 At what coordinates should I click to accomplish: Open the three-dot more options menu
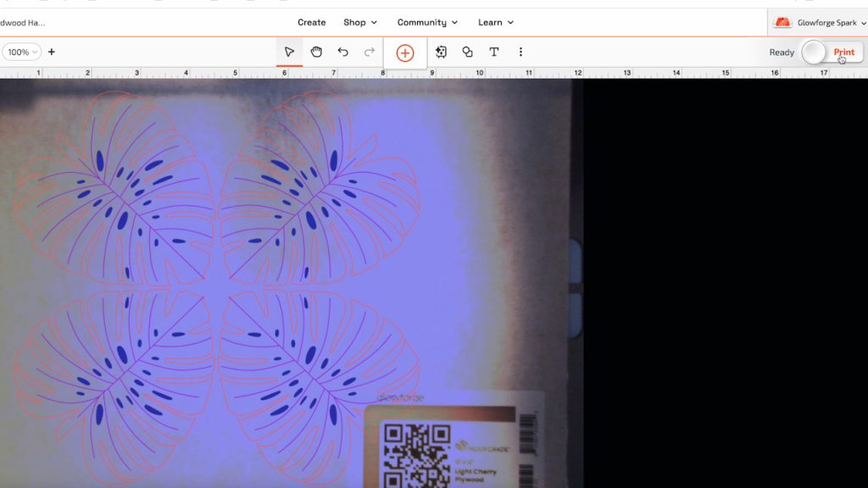tap(520, 52)
